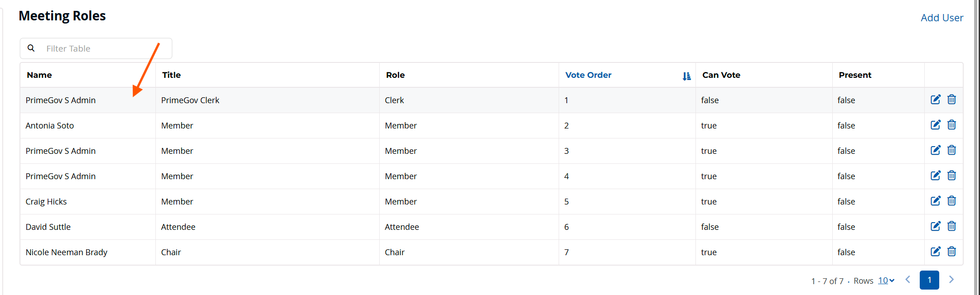980x295 pixels.
Task: Go to the previous page arrow
Action: pyautogui.click(x=908, y=280)
